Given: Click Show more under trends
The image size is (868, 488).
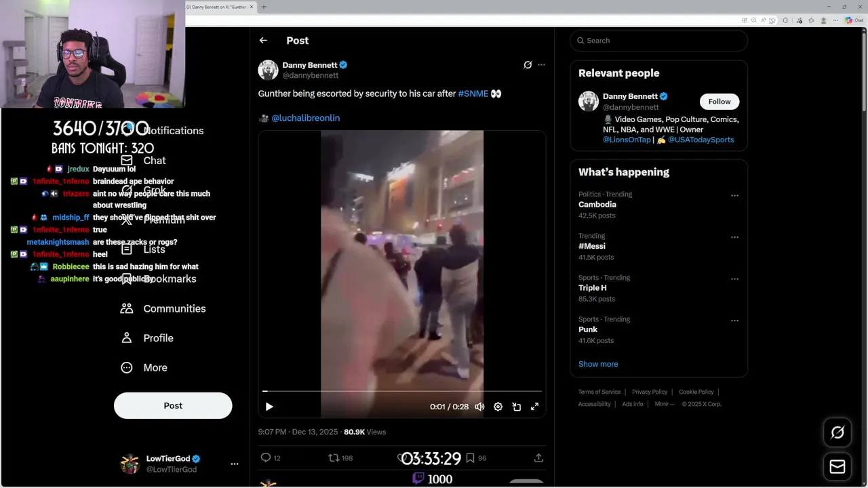Looking at the screenshot, I should [x=598, y=364].
